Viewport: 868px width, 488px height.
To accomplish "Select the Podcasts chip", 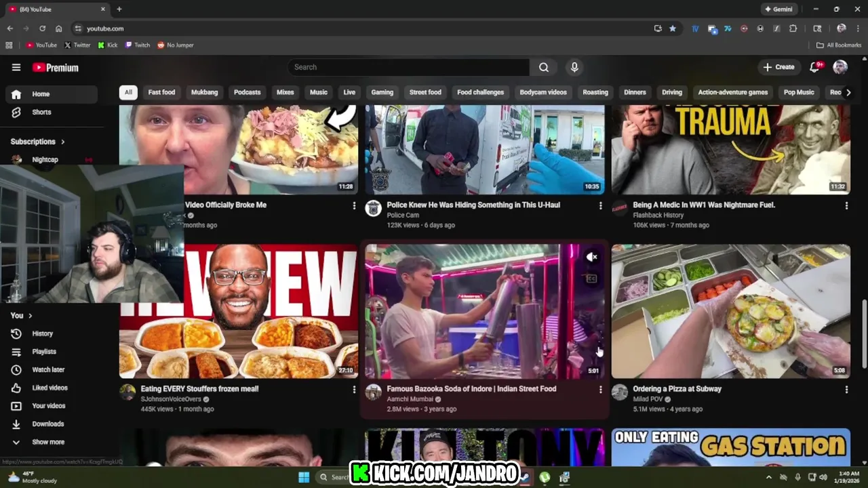I will pyautogui.click(x=247, y=92).
